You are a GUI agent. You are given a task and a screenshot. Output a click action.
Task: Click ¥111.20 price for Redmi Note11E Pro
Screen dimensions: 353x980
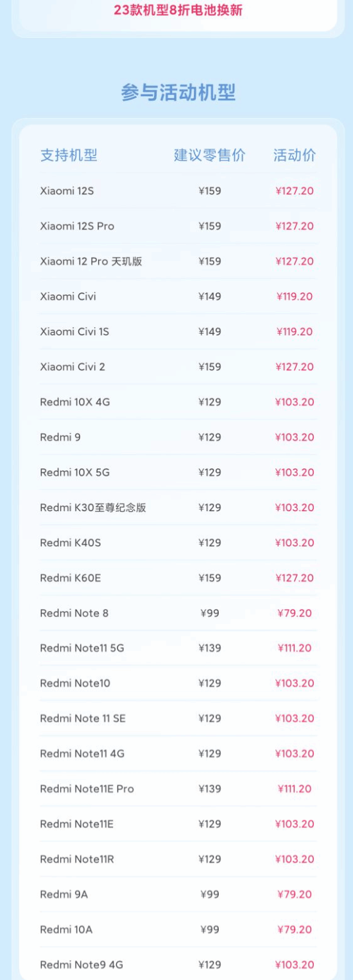tap(295, 789)
